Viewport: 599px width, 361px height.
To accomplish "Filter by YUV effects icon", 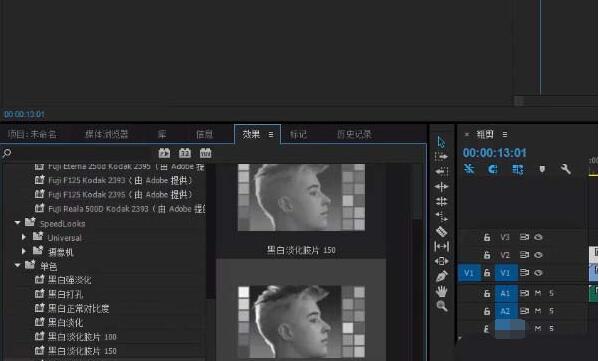I will pyautogui.click(x=206, y=153).
